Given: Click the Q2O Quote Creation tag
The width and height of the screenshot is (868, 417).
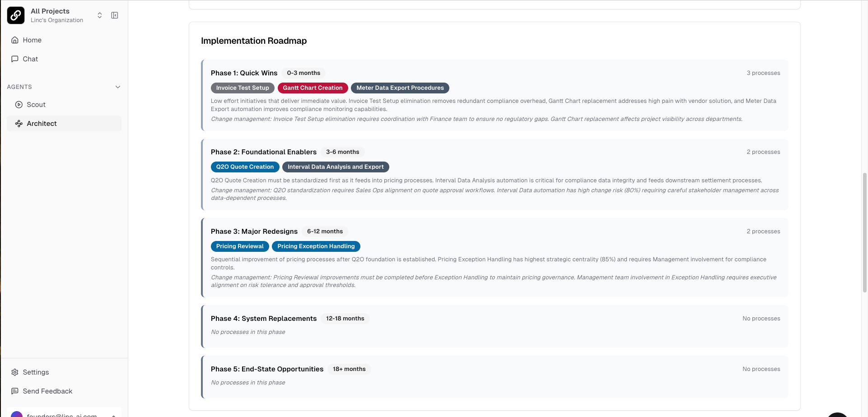Looking at the screenshot, I should (x=245, y=167).
